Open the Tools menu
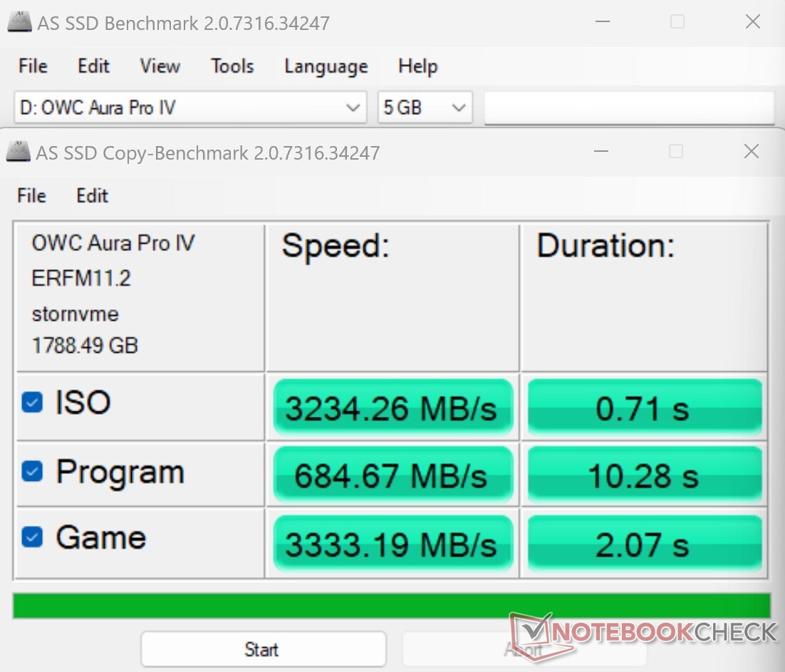The height and width of the screenshot is (672, 785). coord(232,66)
